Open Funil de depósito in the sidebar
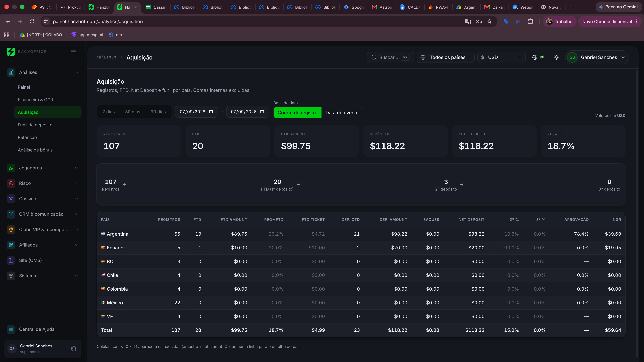This screenshot has height=362, width=644. pyautogui.click(x=48, y=125)
